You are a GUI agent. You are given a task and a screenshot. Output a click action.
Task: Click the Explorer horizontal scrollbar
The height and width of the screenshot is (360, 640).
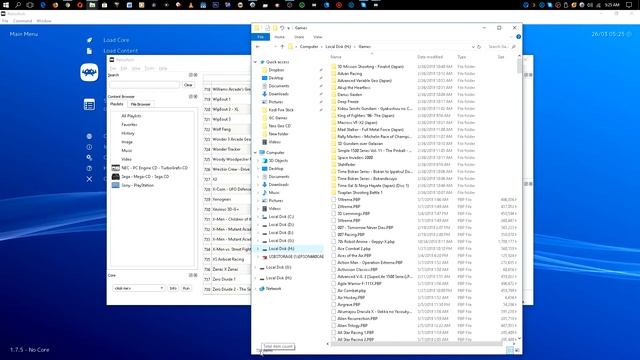click(x=416, y=344)
